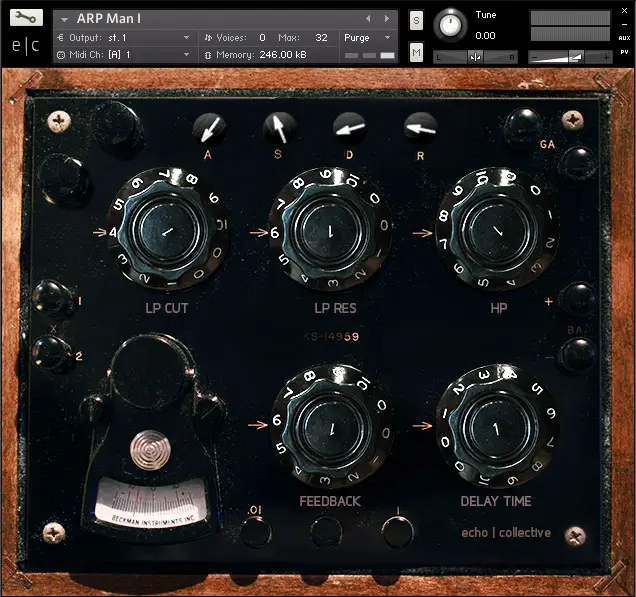Click the volume slider
This screenshot has height=597, width=636.
click(x=568, y=57)
